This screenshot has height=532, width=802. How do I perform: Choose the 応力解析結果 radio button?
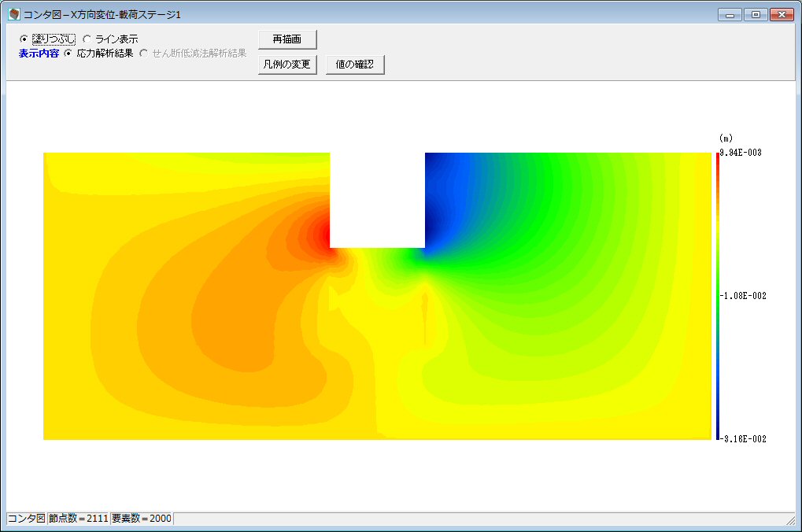[68, 54]
